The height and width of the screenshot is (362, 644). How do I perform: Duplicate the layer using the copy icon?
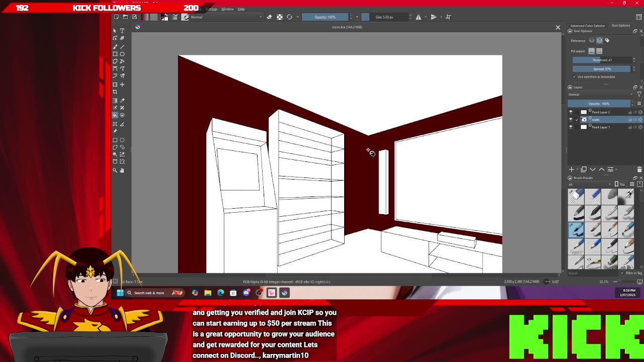[584, 169]
